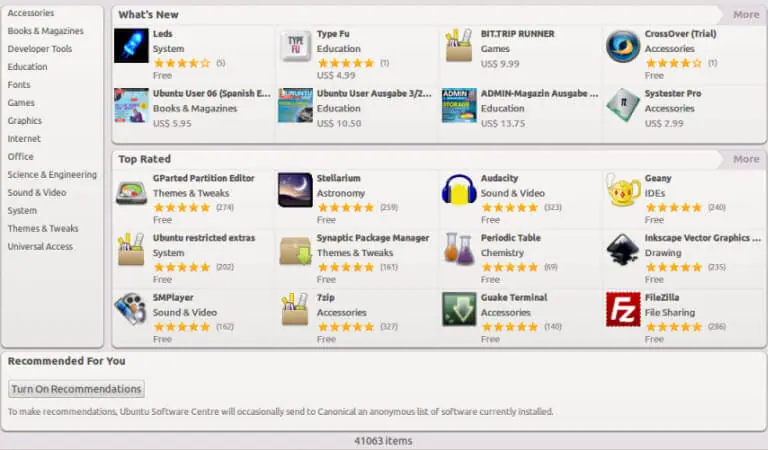768x450 pixels.
Task: Open the FileZilla red Fz icon
Action: (x=623, y=309)
